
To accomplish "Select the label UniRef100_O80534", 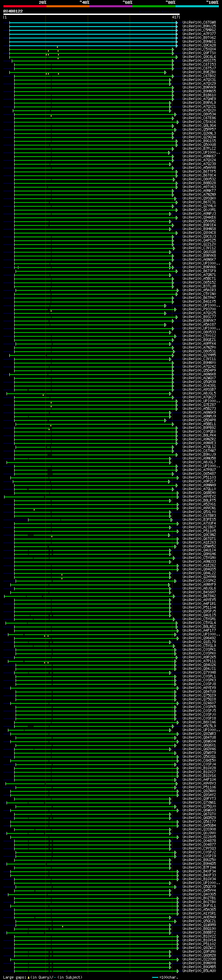I will (199, 114).
